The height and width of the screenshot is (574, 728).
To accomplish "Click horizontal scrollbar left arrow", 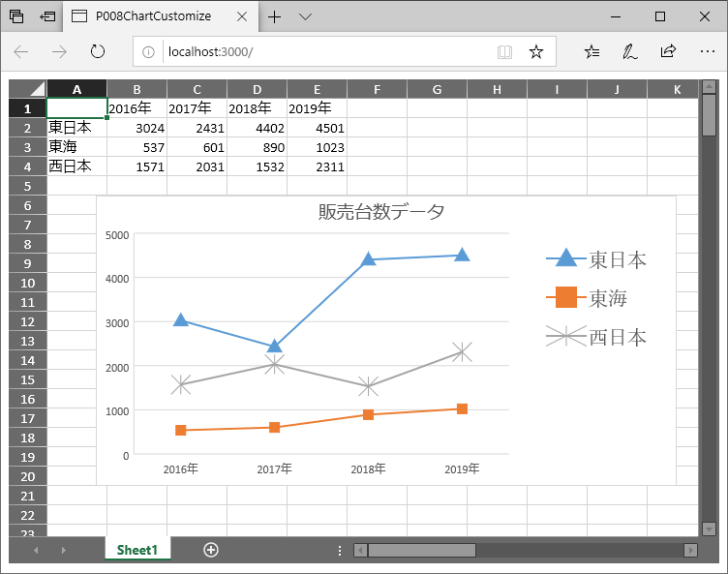I will coord(360,551).
